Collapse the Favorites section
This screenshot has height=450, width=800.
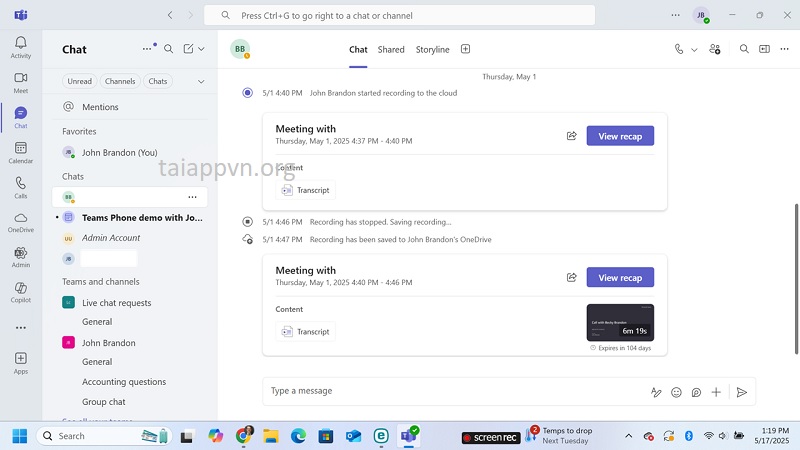pyautogui.click(x=79, y=131)
